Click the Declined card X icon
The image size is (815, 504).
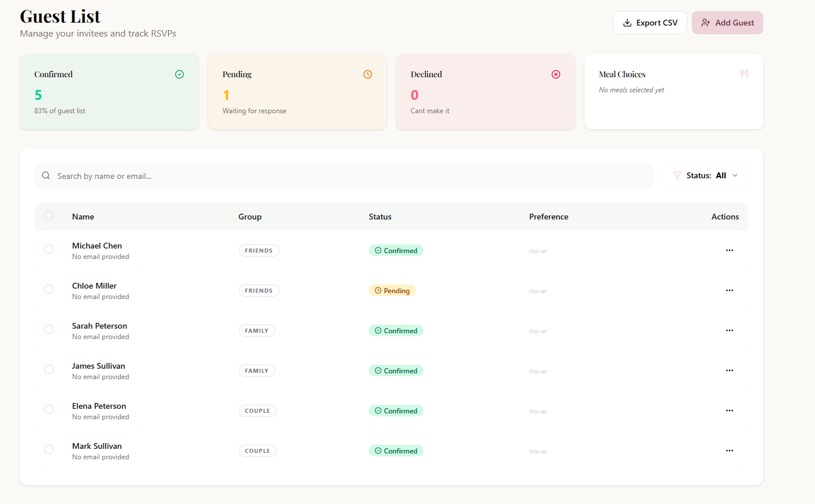(x=556, y=74)
